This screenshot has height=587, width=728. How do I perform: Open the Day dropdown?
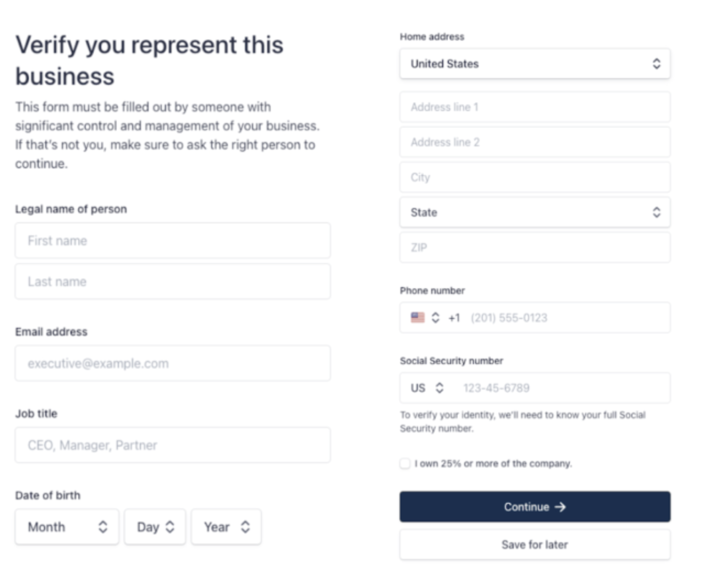[155, 527]
